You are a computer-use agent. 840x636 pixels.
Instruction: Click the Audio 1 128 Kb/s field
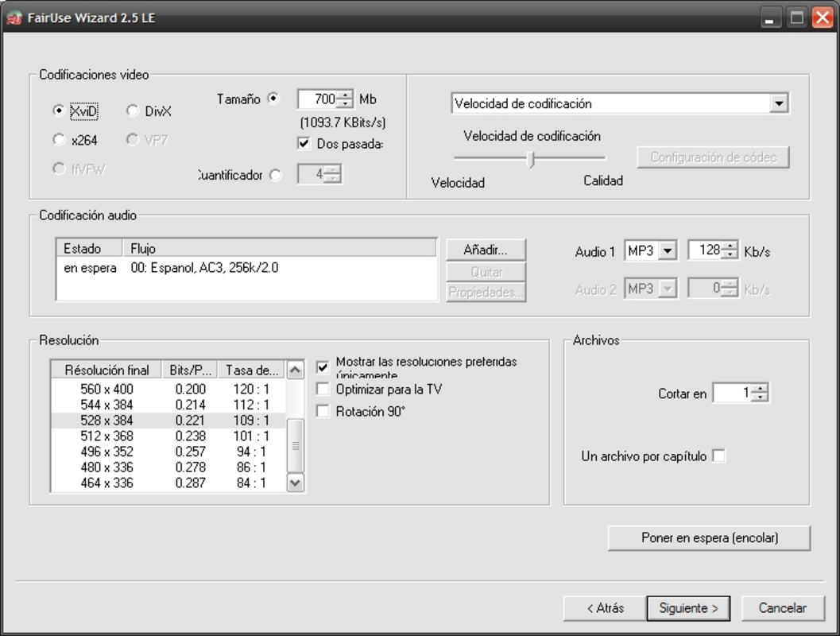click(706, 250)
